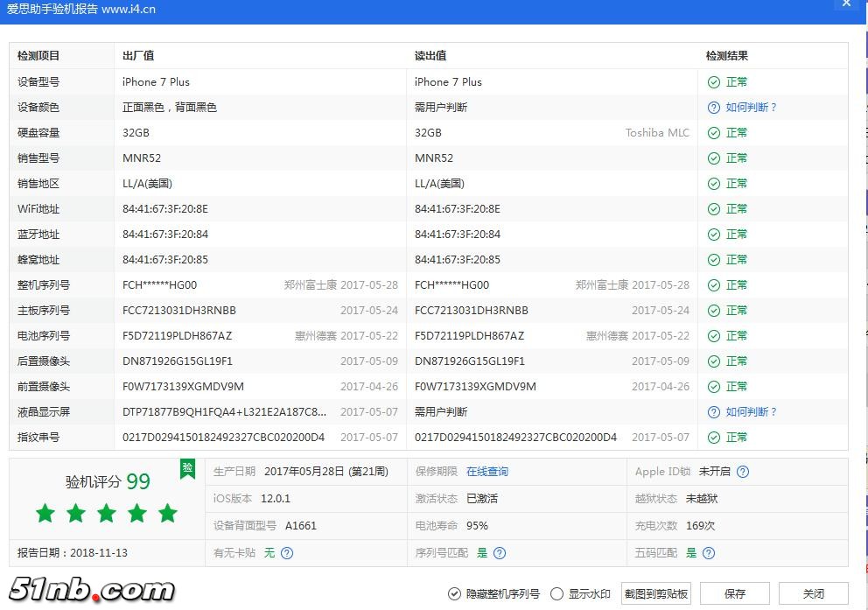The image size is (868, 610).
Task: Click the 如何判断 link for 液晶显示屏
Action: click(751, 412)
